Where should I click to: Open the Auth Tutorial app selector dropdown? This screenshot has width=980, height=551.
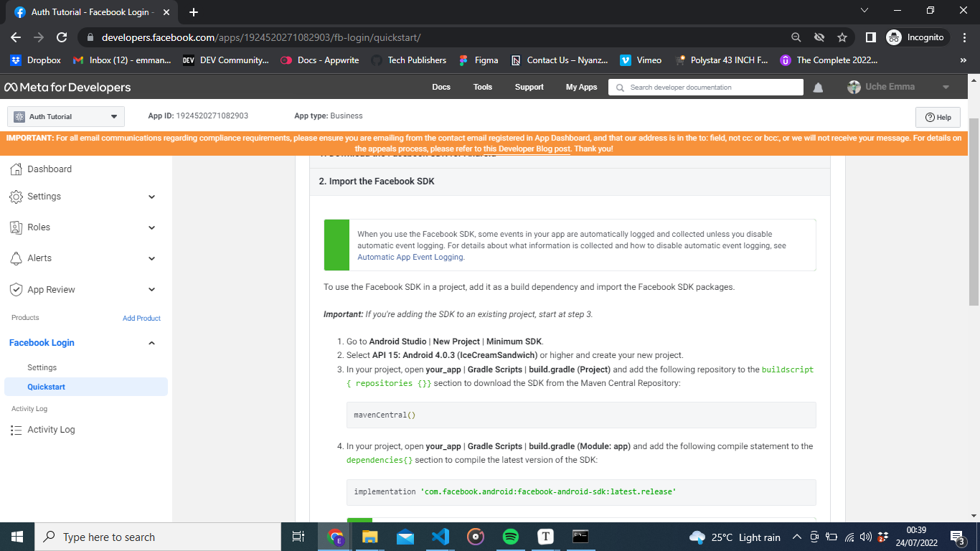[x=66, y=117]
